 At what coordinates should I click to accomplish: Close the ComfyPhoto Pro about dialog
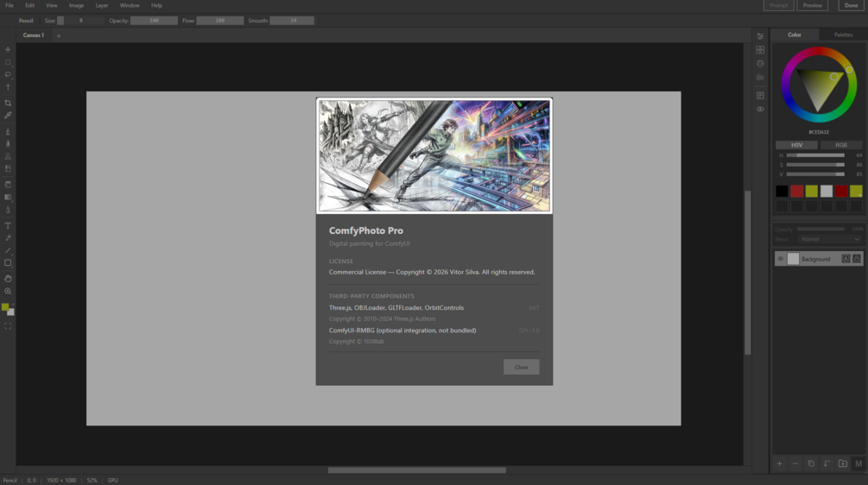click(521, 368)
